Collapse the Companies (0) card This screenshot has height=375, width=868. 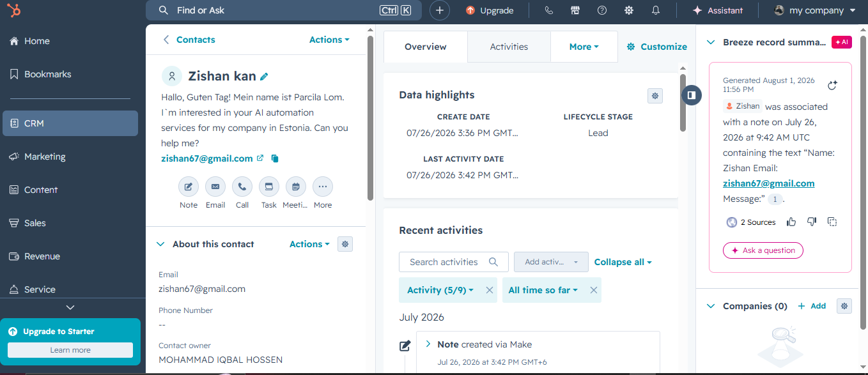pyautogui.click(x=710, y=306)
